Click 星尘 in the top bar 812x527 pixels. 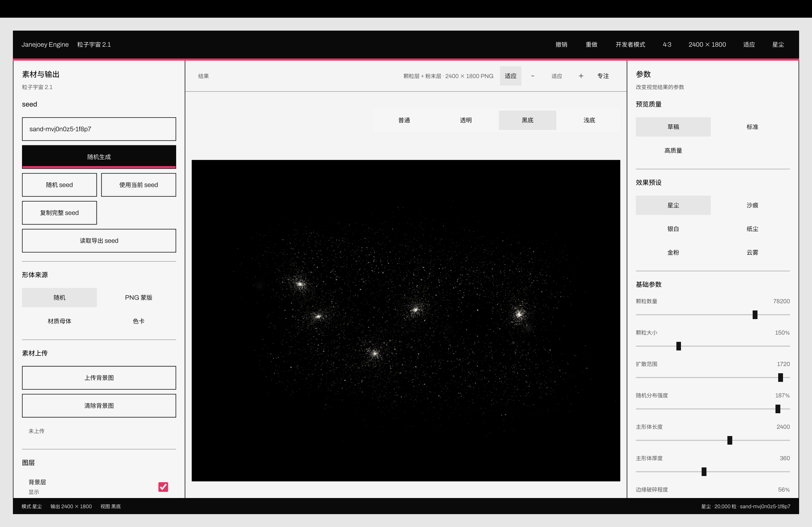778,45
